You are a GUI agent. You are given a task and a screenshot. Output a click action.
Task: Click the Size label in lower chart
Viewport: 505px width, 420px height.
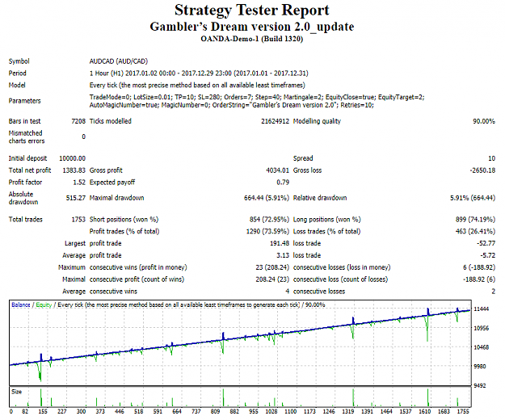coord(16,392)
